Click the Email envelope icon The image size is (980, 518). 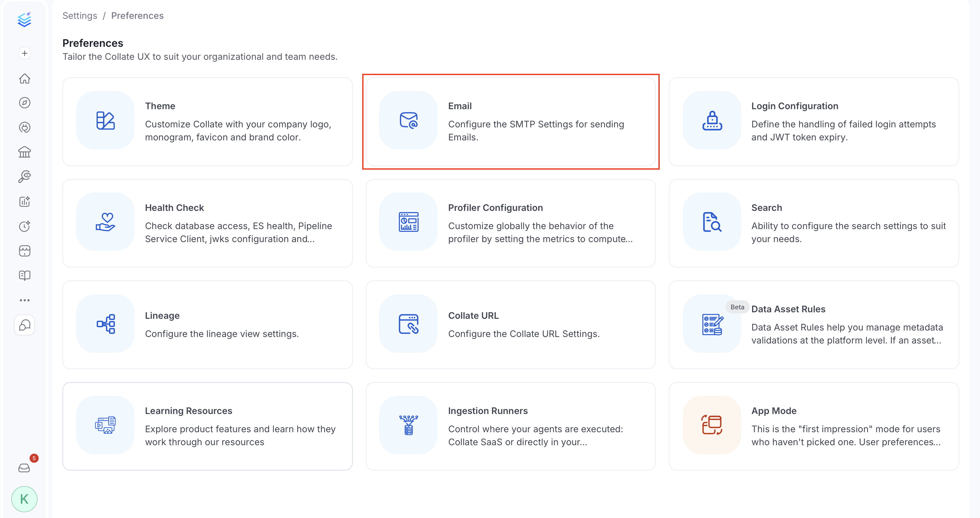click(409, 120)
